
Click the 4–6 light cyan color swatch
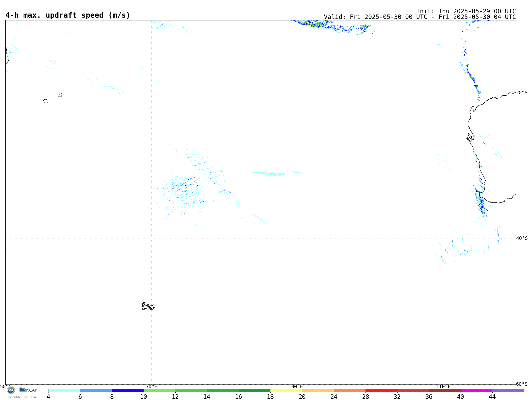(x=64, y=390)
